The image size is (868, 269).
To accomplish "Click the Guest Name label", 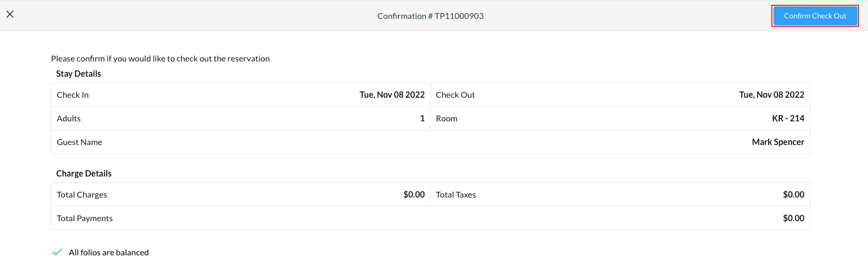I will (79, 142).
